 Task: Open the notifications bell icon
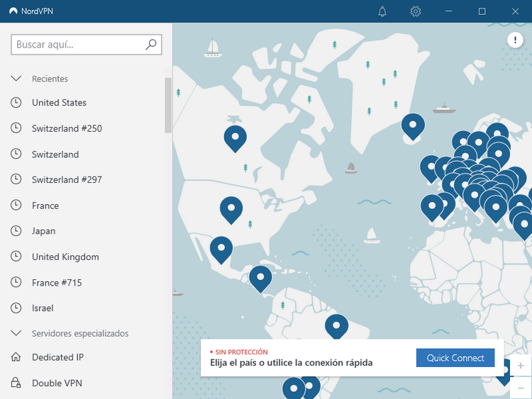click(x=382, y=11)
